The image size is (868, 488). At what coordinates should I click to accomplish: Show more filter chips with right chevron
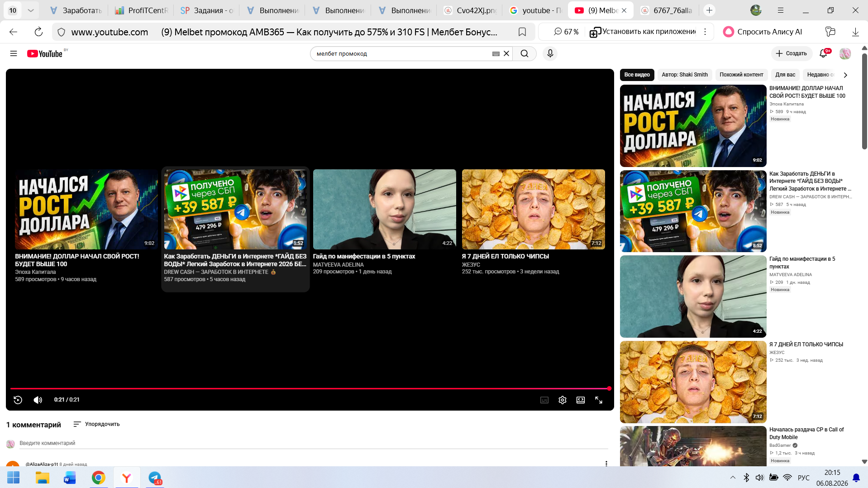click(x=845, y=75)
